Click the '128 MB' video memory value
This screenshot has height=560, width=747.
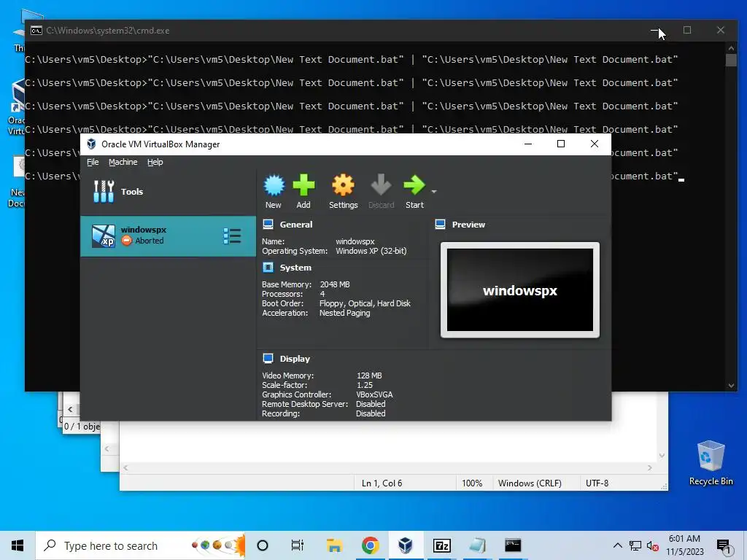click(x=369, y=376)
